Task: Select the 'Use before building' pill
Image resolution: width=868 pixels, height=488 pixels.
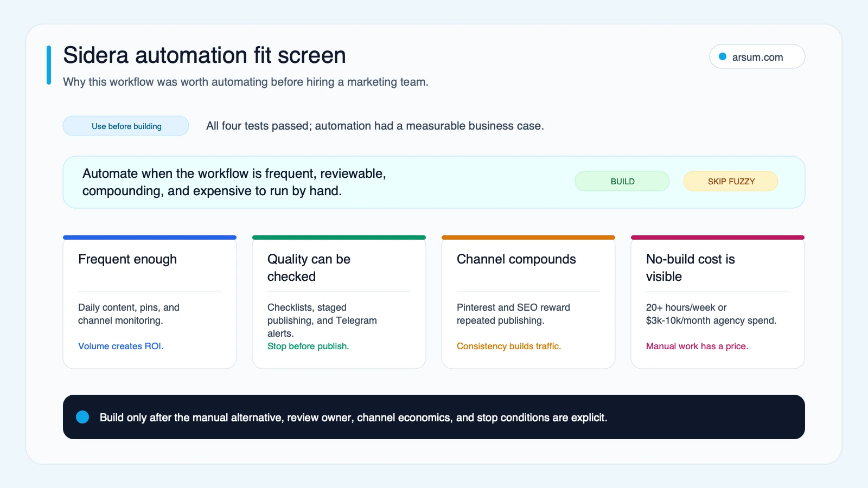Action: coord(126,126)
